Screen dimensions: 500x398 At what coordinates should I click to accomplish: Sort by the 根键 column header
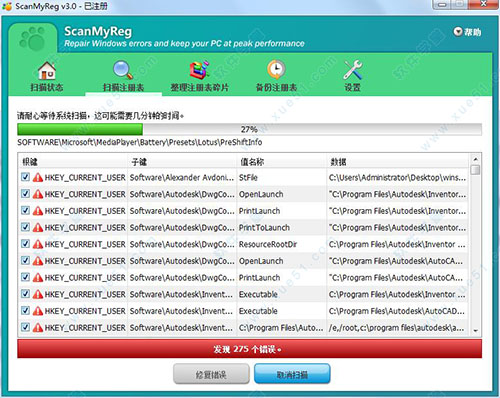pos(73,162)
